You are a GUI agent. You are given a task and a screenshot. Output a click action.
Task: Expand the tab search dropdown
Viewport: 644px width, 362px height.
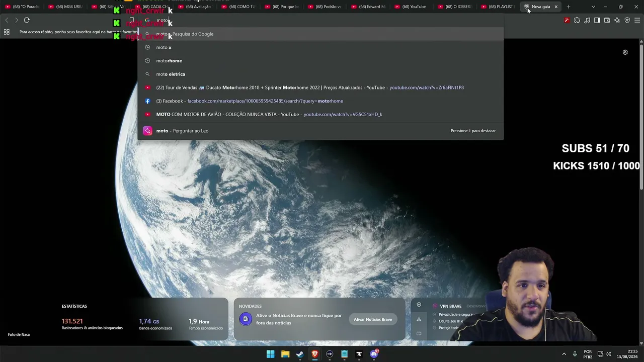(x=593, y=7)
